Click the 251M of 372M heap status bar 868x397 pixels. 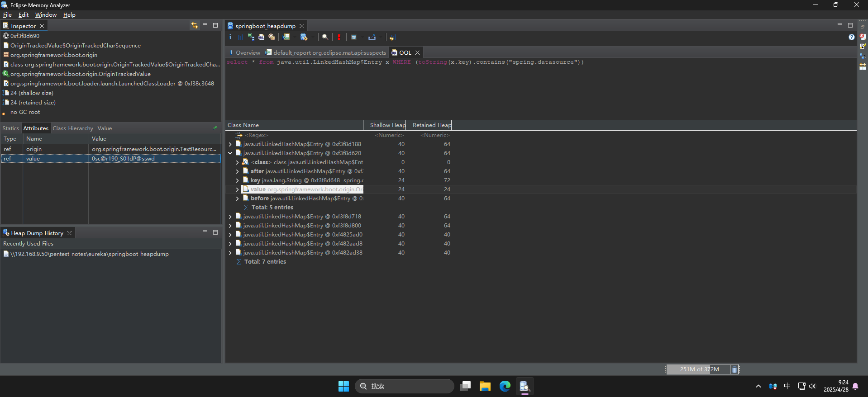click(x=699, y=369)
